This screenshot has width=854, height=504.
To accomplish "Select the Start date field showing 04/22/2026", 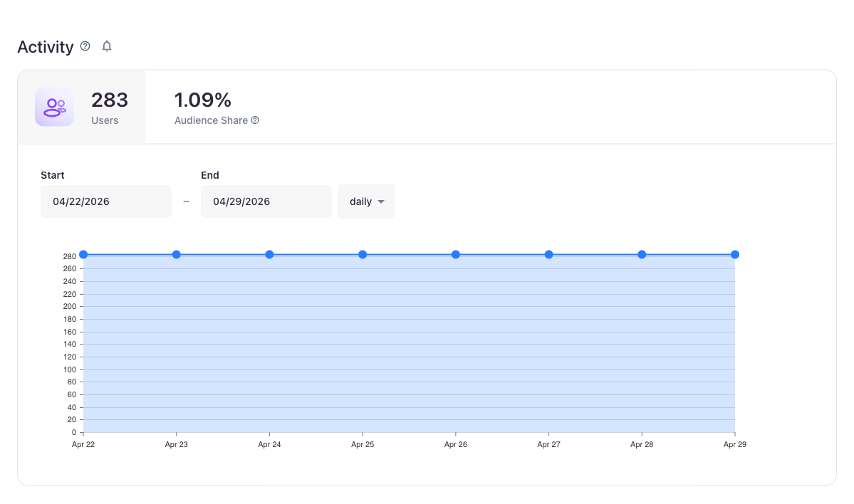I will (105, 201).
